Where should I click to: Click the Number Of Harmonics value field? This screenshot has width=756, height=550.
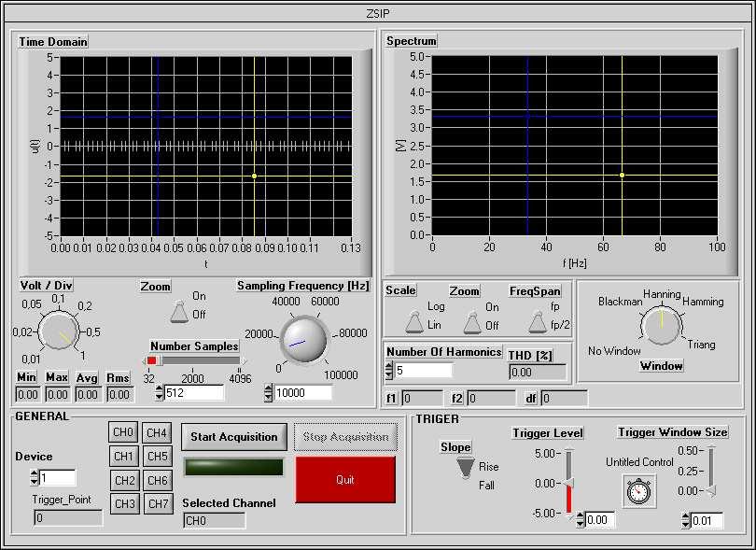(424, 371)
